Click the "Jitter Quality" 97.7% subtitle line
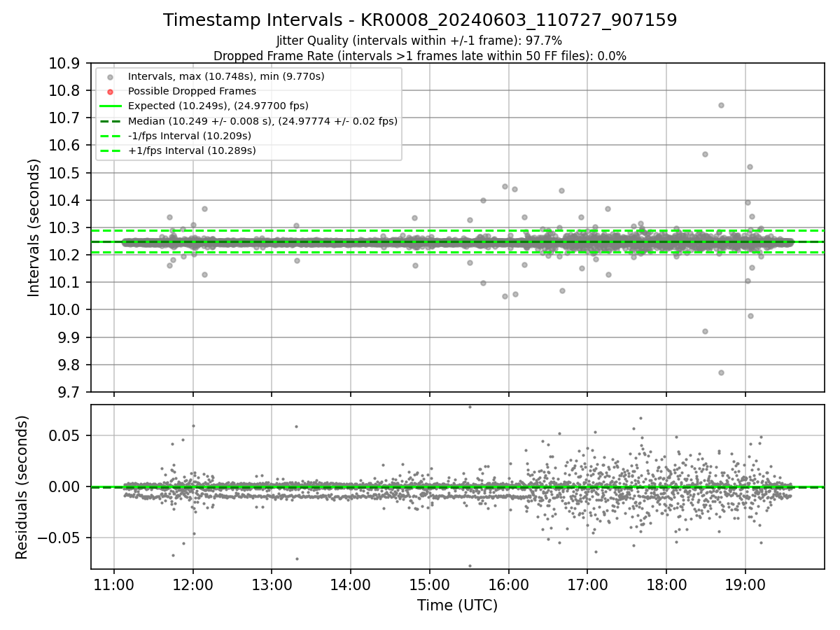 (x=420, y=41)
